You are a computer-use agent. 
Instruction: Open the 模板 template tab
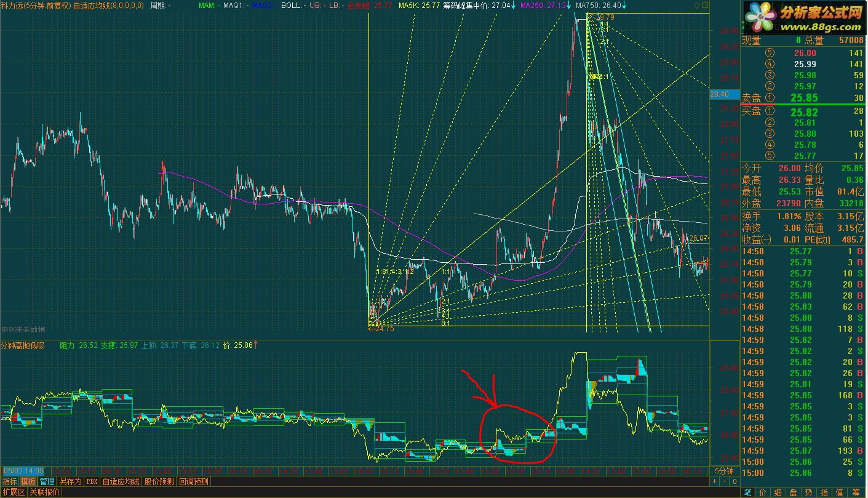[28, 481]
